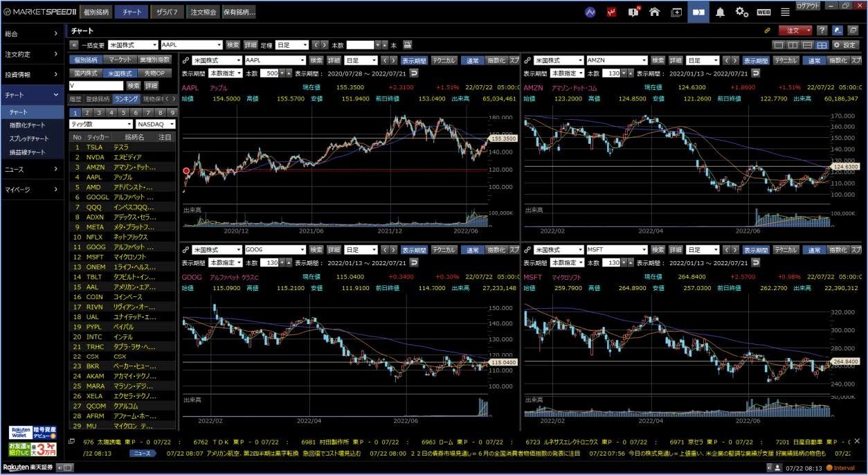The width and height of the screenshot is (868, 475).
Task: Toggle マーケット mode button
Action: 120,60
